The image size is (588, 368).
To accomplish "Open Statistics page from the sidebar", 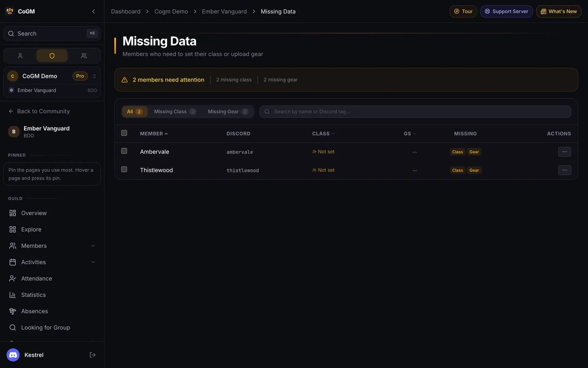I will (52, 295).
